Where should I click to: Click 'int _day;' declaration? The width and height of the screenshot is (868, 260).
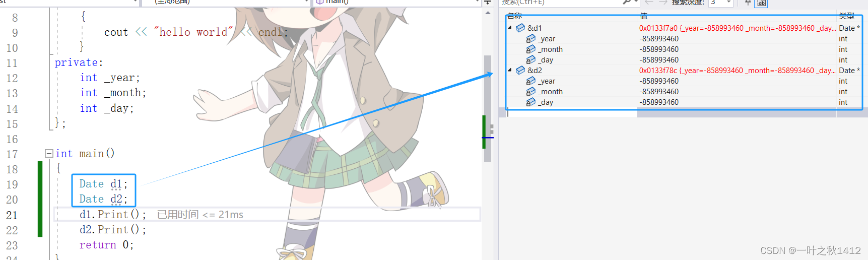click(107, 108)
